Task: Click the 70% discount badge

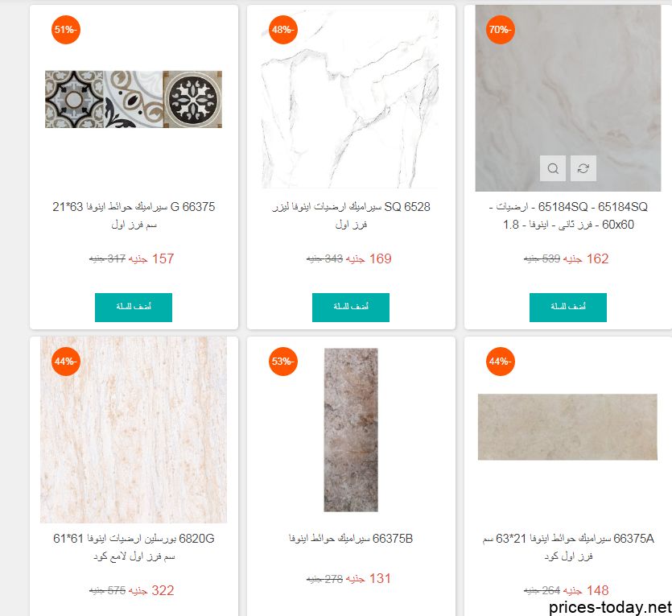Action: tap(500, 30)
